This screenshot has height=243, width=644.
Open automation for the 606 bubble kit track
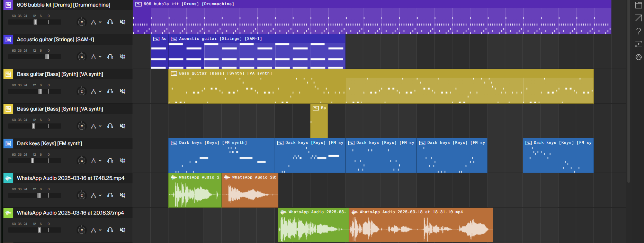coord(93,22)
